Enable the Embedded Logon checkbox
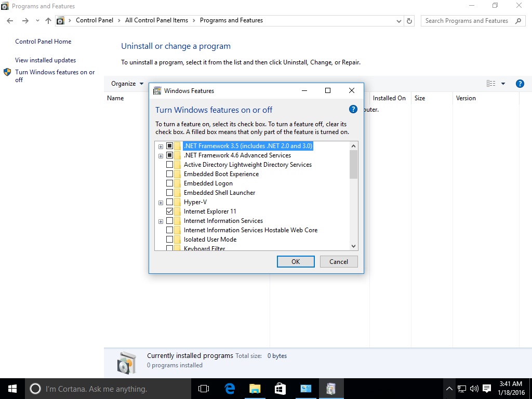 point(169,183)
